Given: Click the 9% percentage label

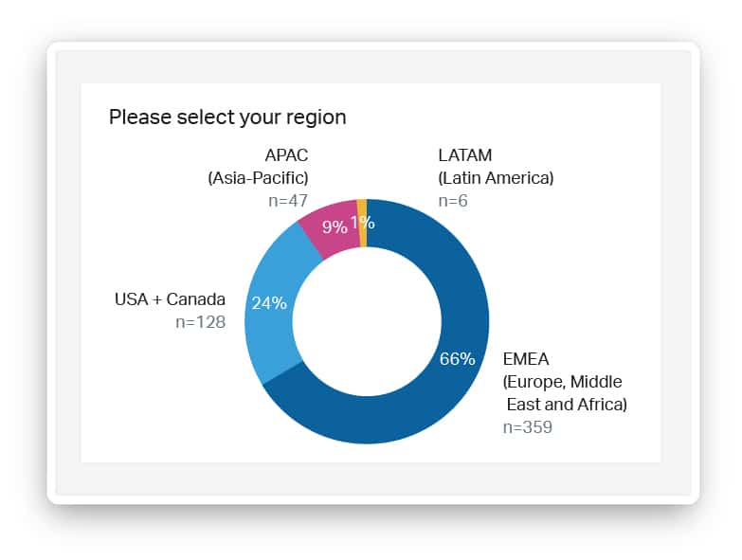Looking at the screenshot, I should point(335,227).
